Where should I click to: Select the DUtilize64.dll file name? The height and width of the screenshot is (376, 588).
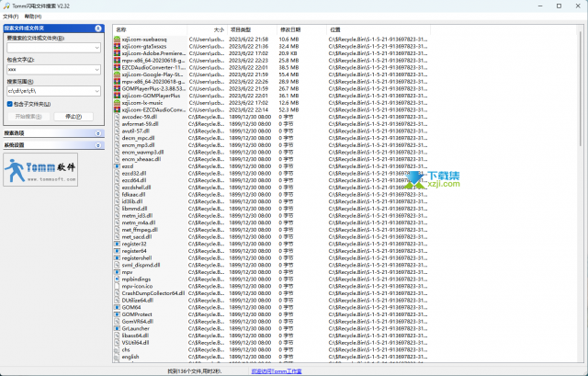pyautogui.click(x=137, y=301)
